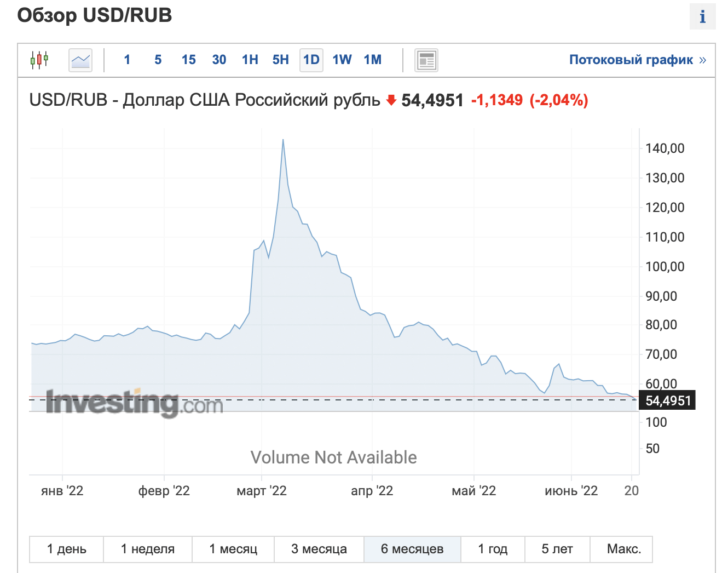Image resolution: width=728 pixels, height=573 pixels.
Task: Click the Investing.com watermark logo
Action: 134,403
